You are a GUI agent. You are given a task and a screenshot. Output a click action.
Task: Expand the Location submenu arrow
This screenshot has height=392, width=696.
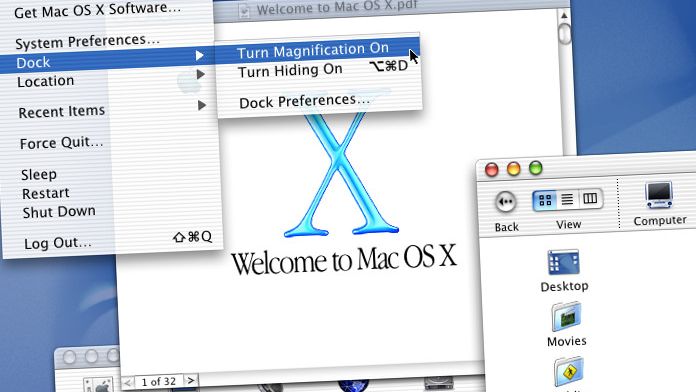click(x=201, y=74)
